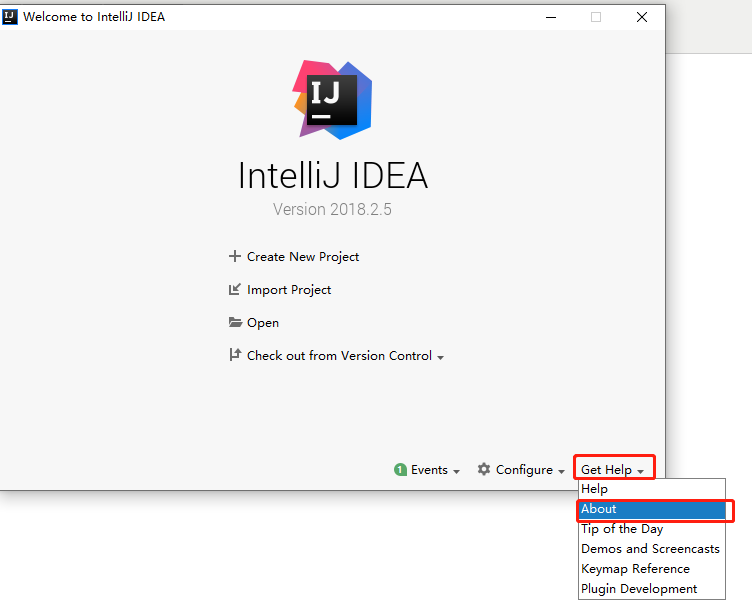Open the Events dropdown arrow
Screen dimensions: 752x613
pyautogui.click(x=457, y=471)
